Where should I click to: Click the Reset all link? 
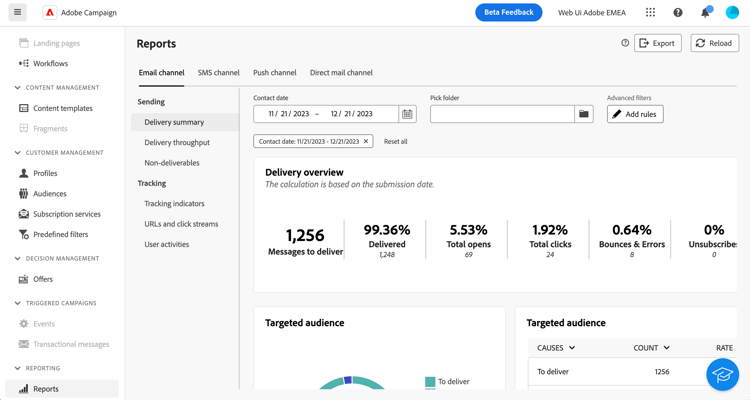[396, 142]
